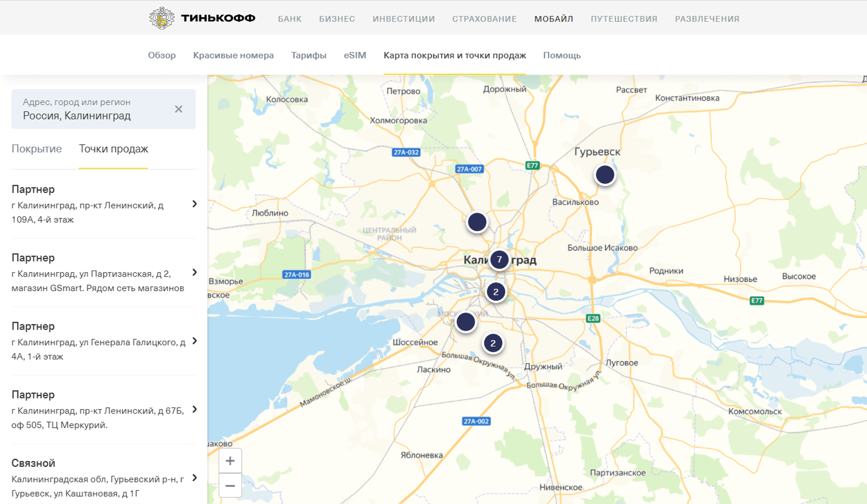The width and height of the screenshot is (867, 504).
Task: Click the Люблино map label
Action: 270,213
